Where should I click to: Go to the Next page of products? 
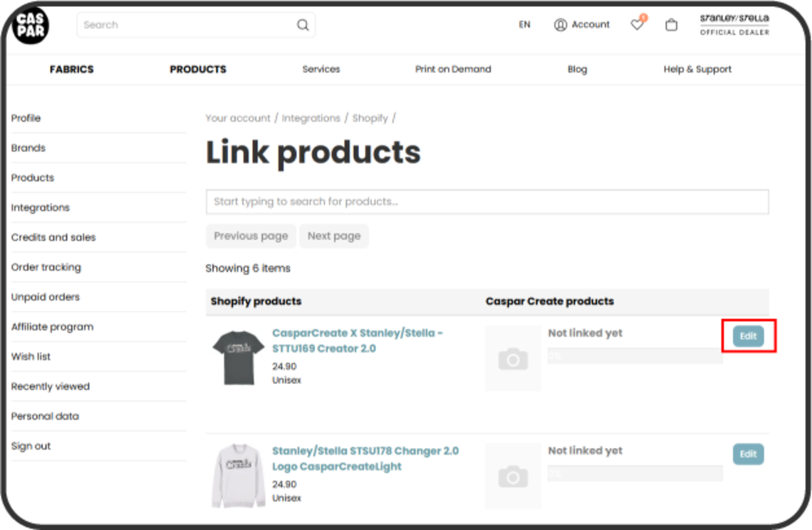[x=333, y=236]
